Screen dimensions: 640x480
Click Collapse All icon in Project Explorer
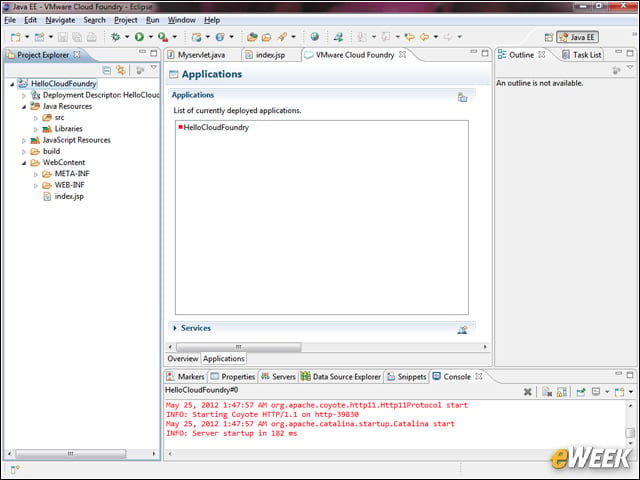[107, 70]
